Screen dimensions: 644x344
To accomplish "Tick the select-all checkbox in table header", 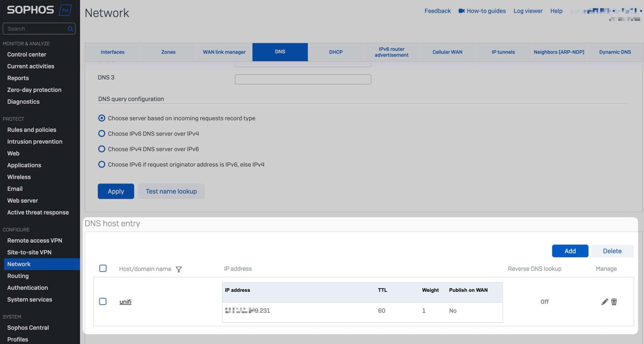I will tap(103, 268).
